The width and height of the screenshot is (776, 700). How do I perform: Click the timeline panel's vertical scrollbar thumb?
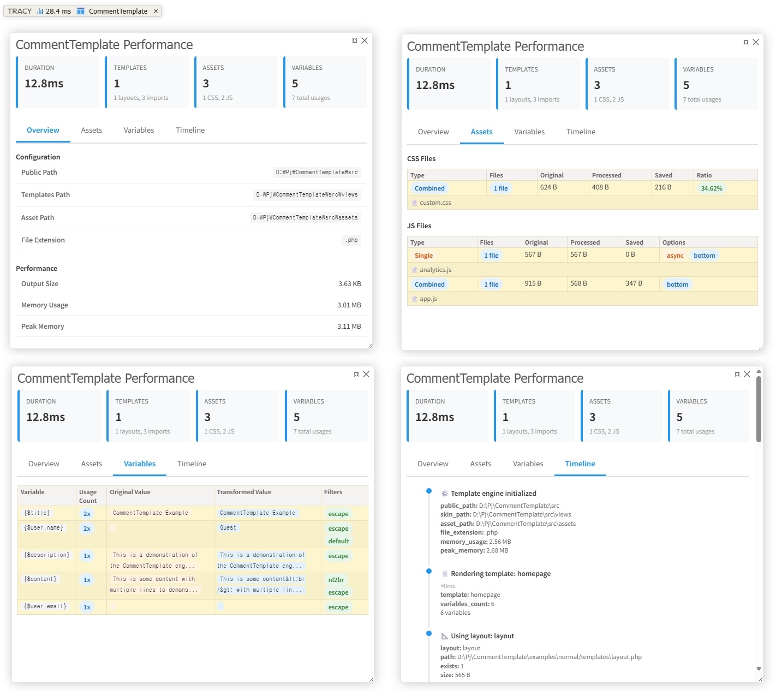(759, 408)
